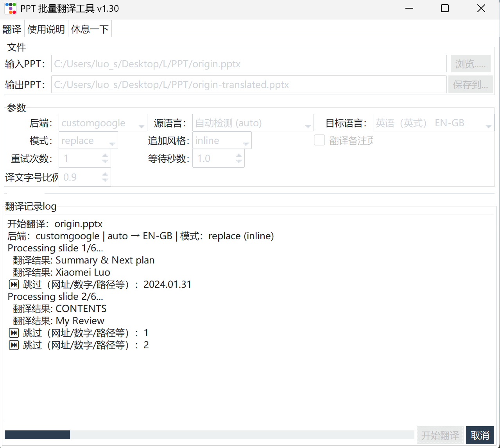Expand the 模式 replace dropdown
This screenshot has width=500, height=448.
coord(88,141)
